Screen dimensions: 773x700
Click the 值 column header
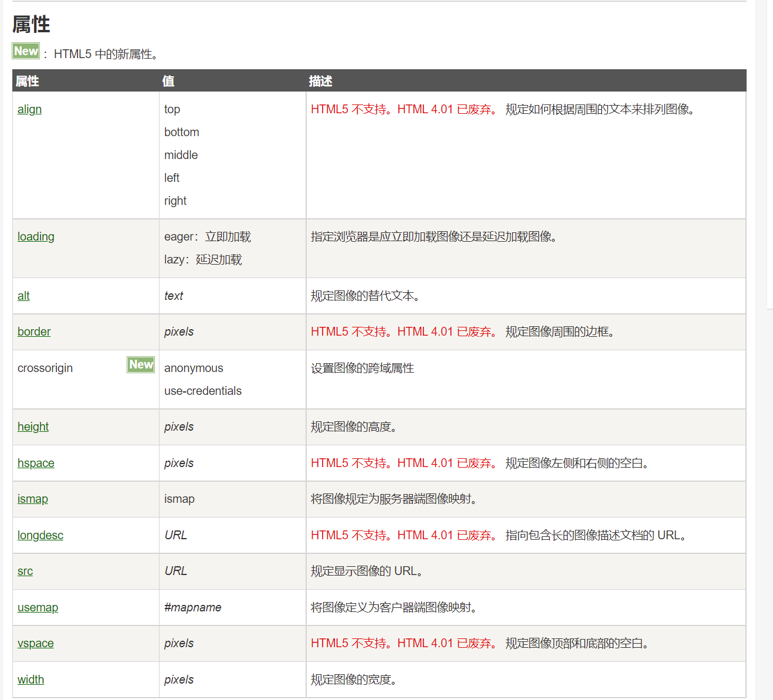tap(168, 82)
